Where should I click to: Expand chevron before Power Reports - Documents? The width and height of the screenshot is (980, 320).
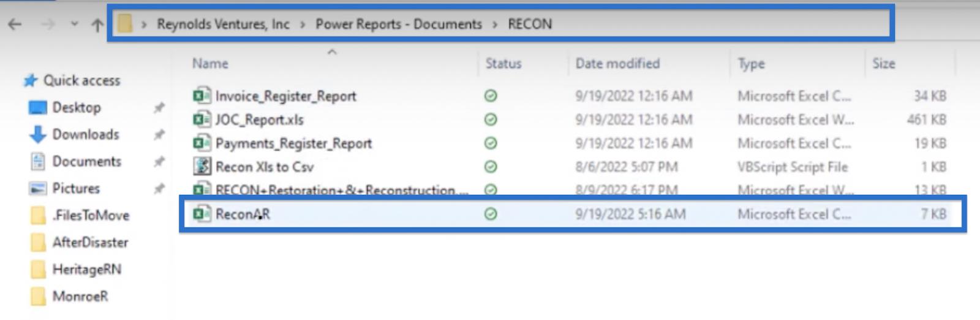click(303, 25)
